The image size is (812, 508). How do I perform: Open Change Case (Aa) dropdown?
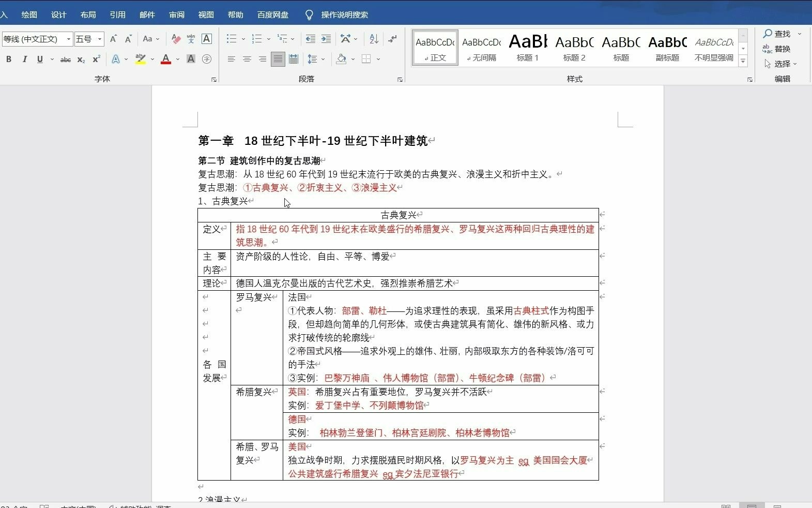[150, 39]
